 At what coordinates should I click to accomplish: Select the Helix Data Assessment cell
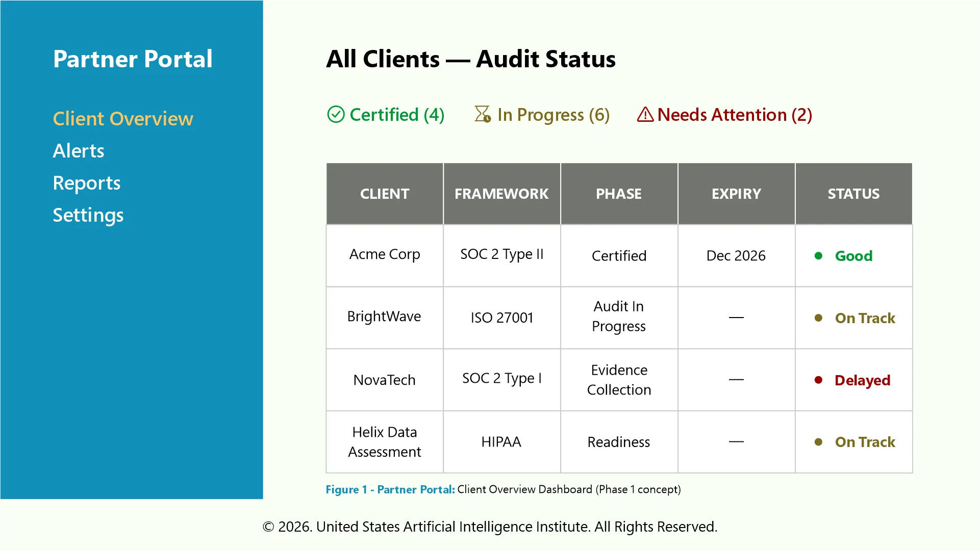[x=385, y=442]
